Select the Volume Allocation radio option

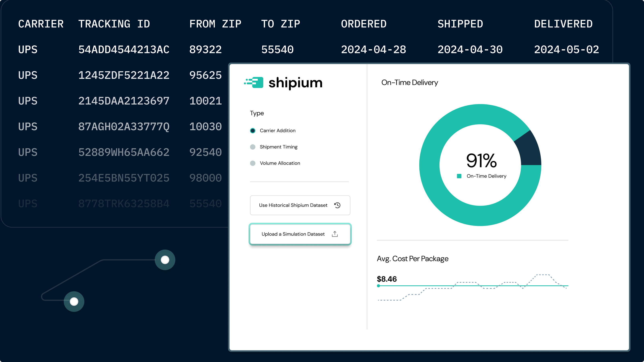[253, 163]
